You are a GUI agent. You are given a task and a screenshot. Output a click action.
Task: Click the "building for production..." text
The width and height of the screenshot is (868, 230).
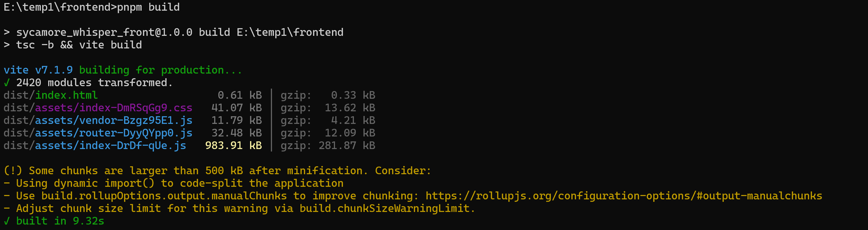tap(161, 70)
